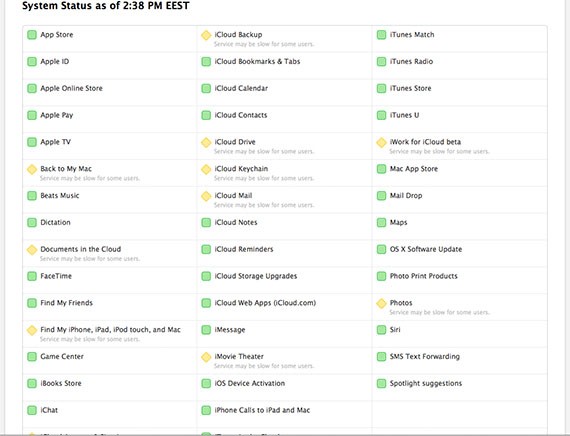Click the green status icon for Maps
The width and height of the screenshot is (570, 436).
381,223
